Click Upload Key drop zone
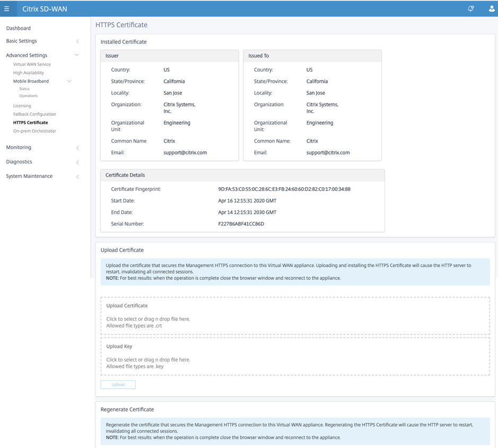Screen dimensions: 498x448 point(295,356)
